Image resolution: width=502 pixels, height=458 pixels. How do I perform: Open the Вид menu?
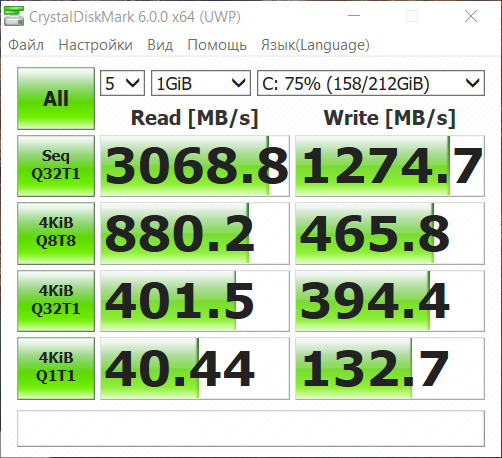[x=160, y=45]
